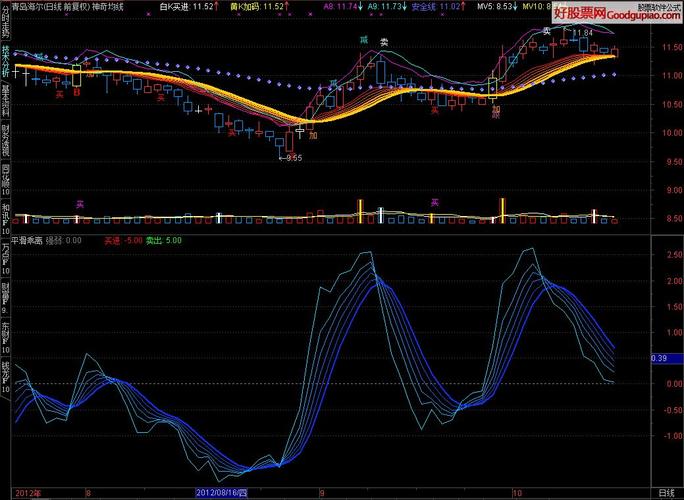Click the 11.84 high price marker
684x500 pixels.
tap(582, 32)
